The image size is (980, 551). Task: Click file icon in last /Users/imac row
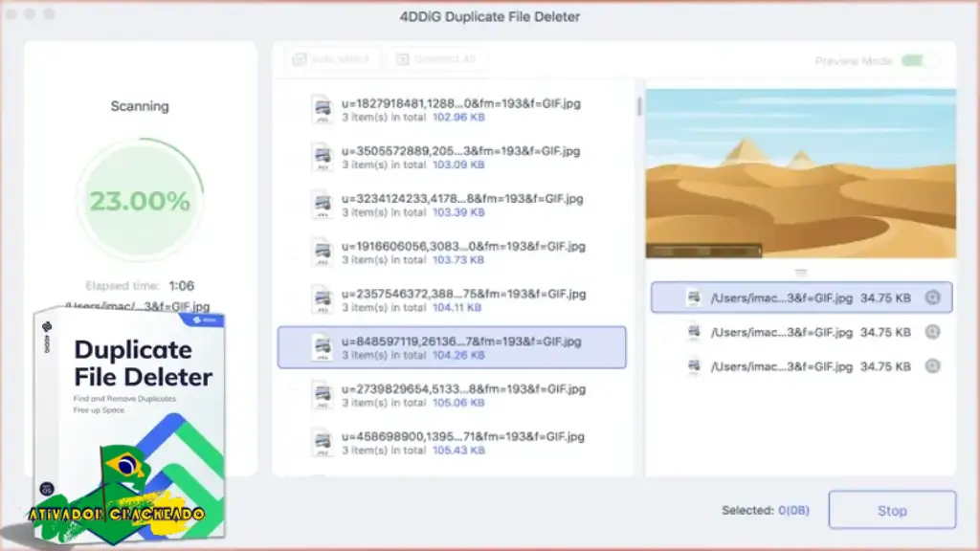pos(694,366)
